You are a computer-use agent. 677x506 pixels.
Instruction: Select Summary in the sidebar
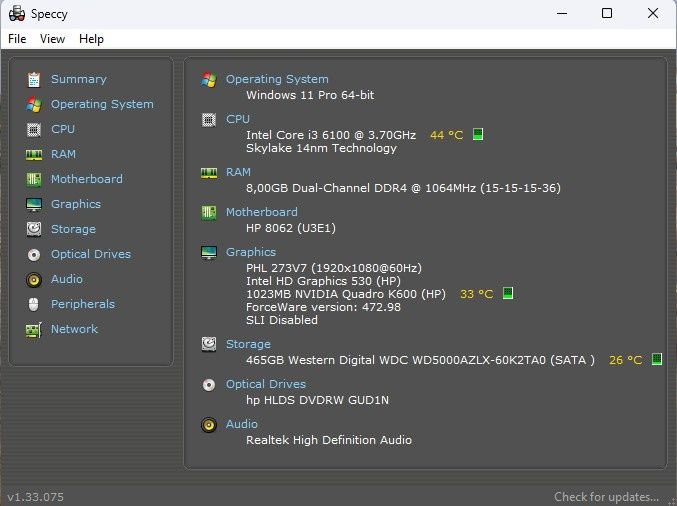(78, 79)
